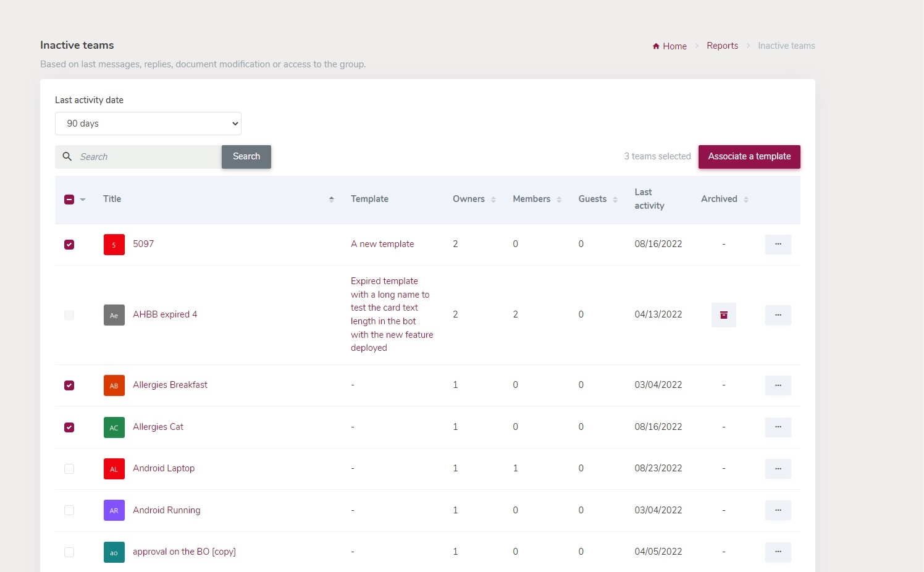The height and width of the screenshot is (572, 924).
Task: Toggle the Members column sort control
Action: [x=560, y=199]
